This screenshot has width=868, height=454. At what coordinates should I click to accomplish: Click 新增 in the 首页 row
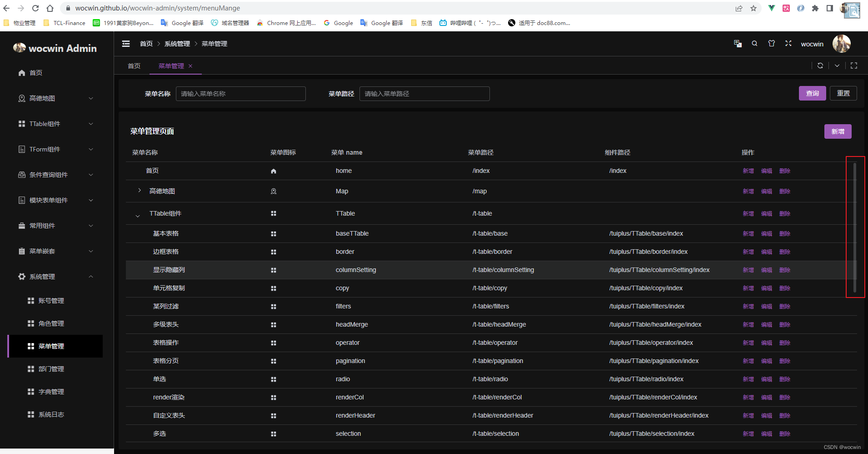(748, 171)
